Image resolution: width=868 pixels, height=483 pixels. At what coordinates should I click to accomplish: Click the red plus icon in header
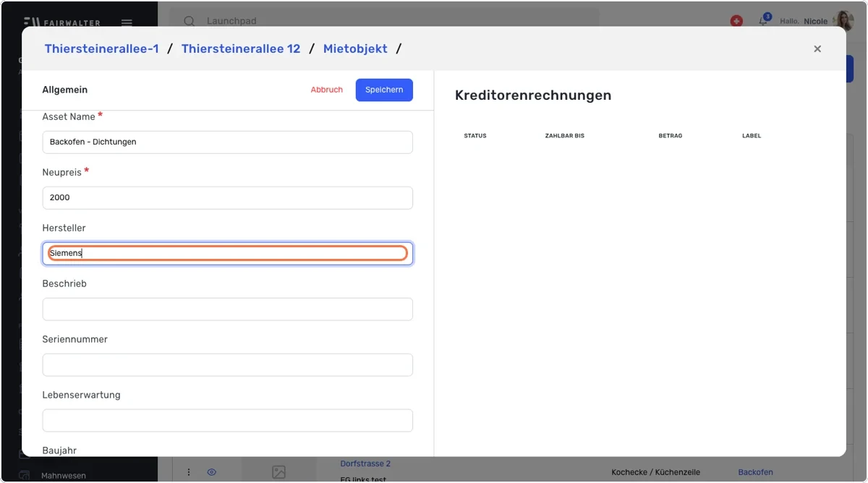736,22
